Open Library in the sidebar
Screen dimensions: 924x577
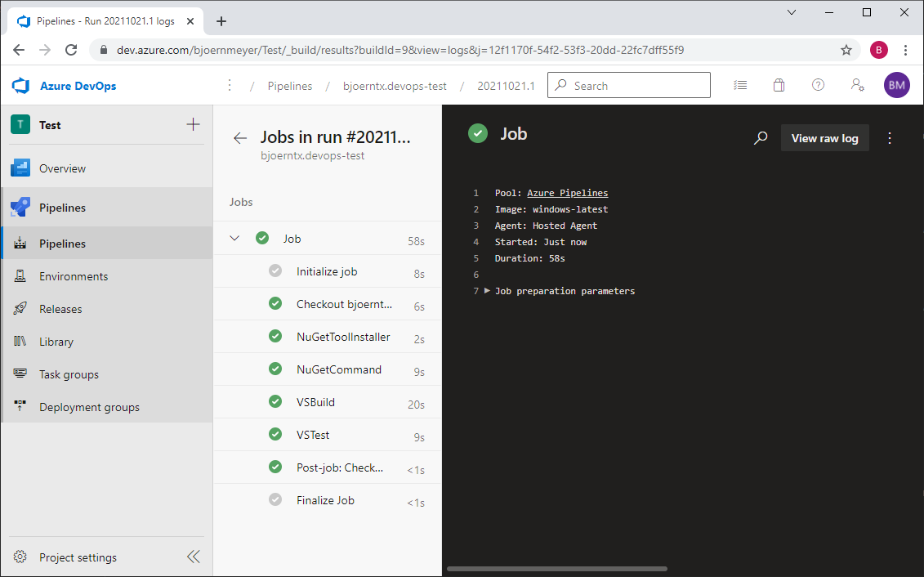[107, 342]
